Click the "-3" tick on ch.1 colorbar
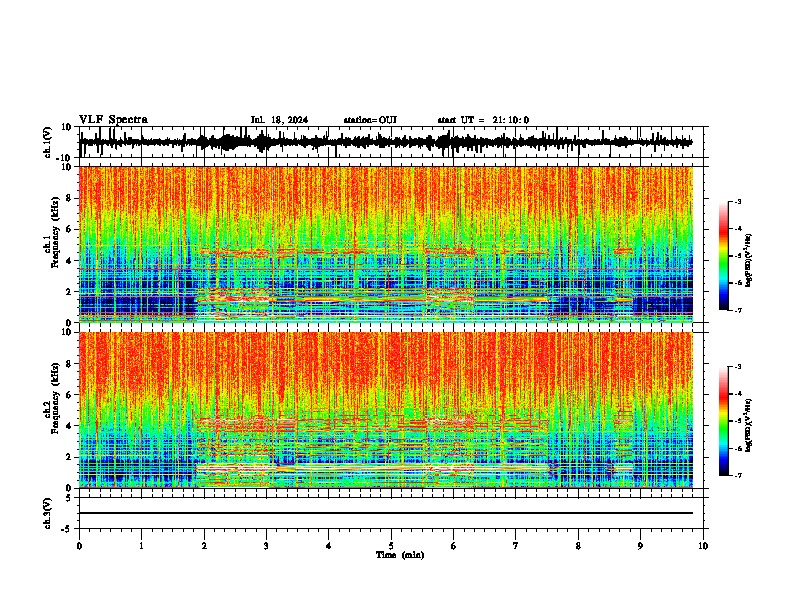The width and height of the screenshot is (792, 612). click(737, 201)
